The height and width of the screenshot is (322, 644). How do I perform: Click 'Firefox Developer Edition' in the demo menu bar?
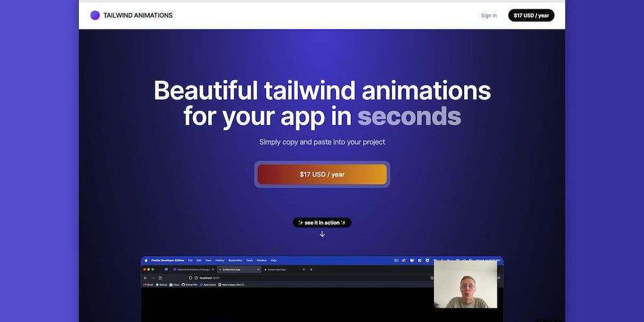point(167,260)
